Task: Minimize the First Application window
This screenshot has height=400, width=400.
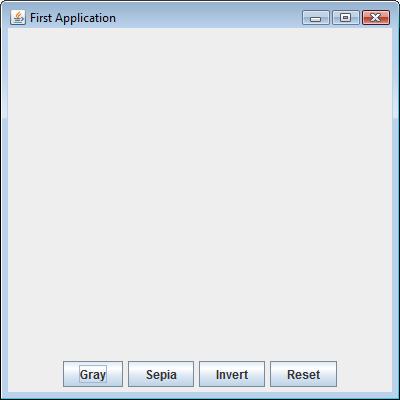Action: click(x=316, y=18)
